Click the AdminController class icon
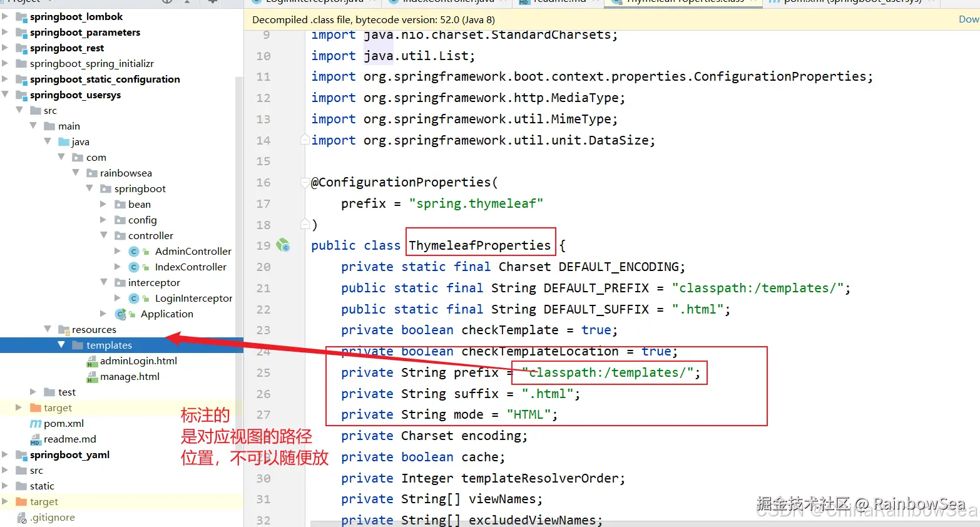Image resolution: width=980 pixels, height=527 pixels. (134, 252)
